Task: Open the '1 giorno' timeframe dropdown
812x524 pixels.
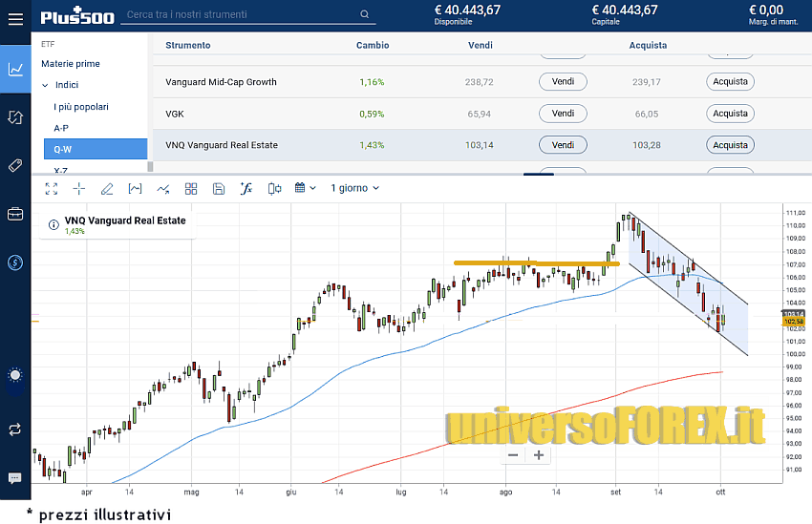Action: pyautogui.click(x=354, y=188)
